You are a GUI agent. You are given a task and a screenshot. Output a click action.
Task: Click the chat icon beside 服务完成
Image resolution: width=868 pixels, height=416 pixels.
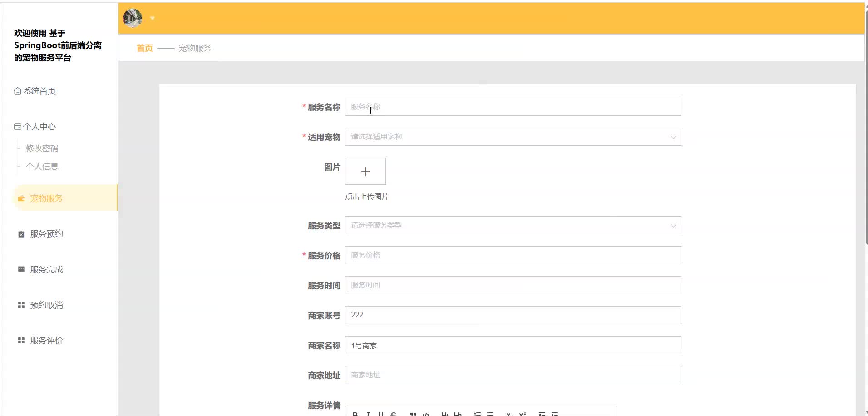21,269
